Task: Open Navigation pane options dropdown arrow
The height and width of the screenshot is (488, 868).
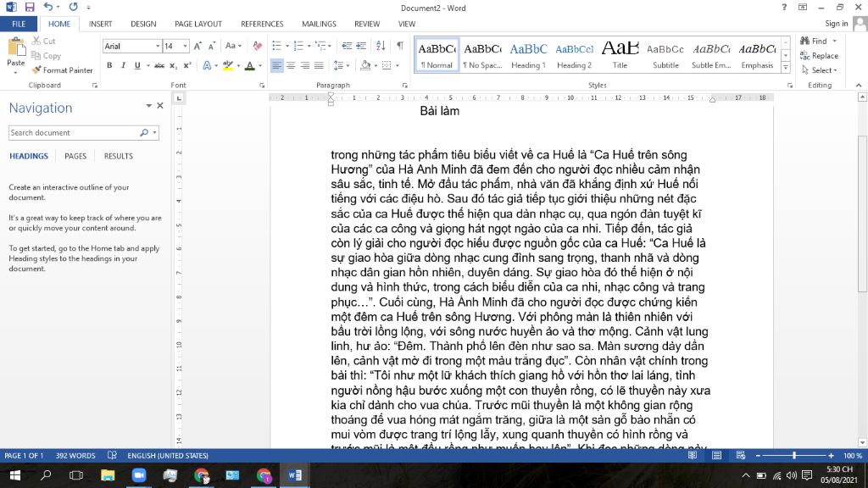Action: 148,106
